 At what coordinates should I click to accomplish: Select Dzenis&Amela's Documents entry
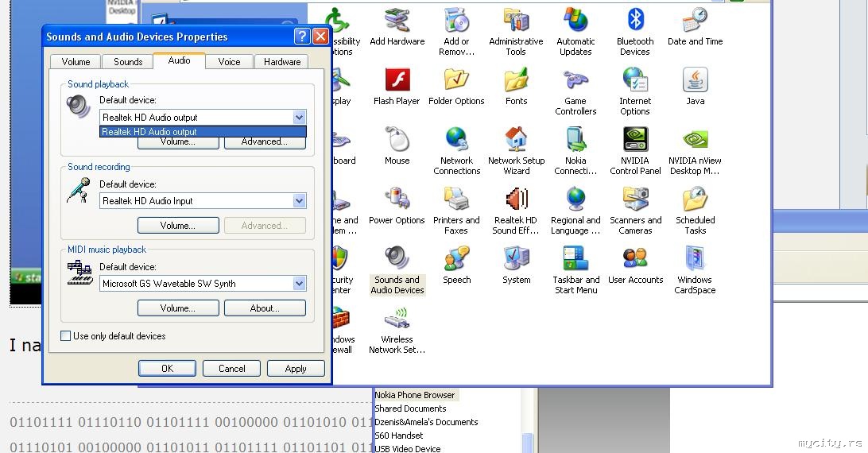(x=426, y=422)
